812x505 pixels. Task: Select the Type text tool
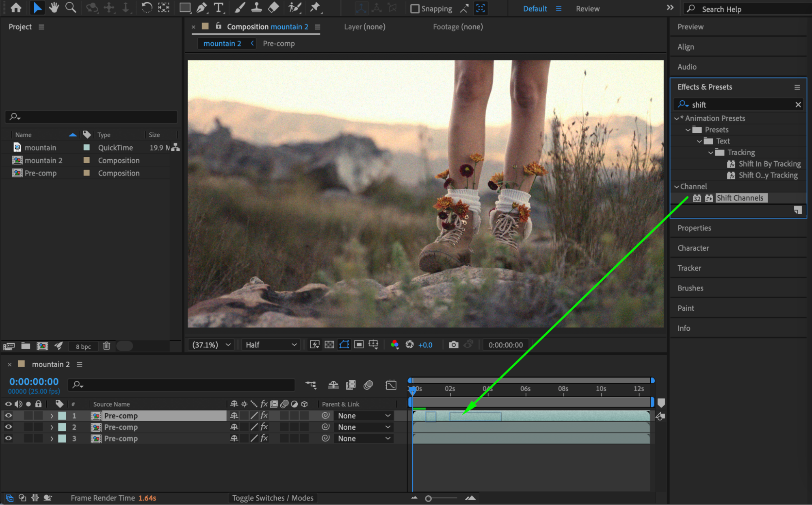[219, 8]
